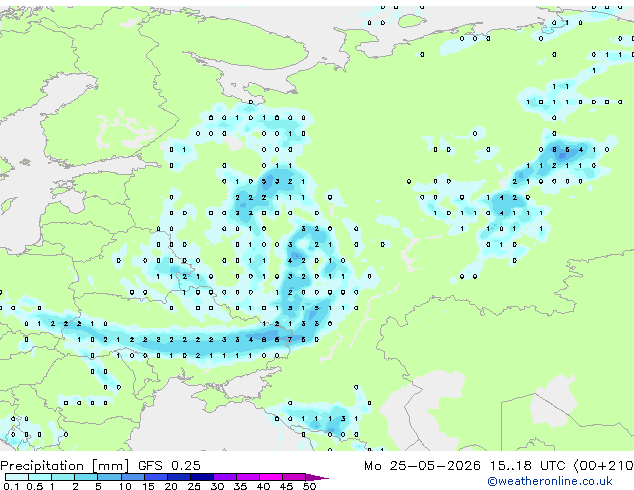Click the above-50 mm legend arrow tip
The height and width of the screenshot is (490, 634).
coord(317,477)
